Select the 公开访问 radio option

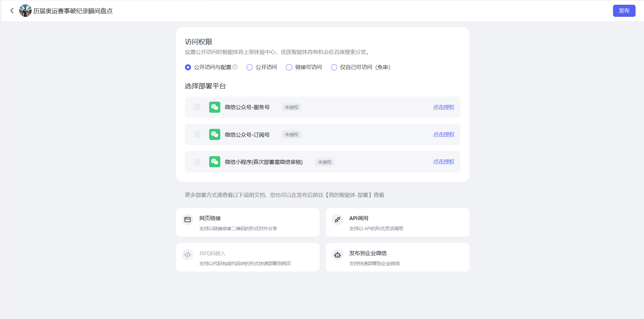click(x=249, y=67)
